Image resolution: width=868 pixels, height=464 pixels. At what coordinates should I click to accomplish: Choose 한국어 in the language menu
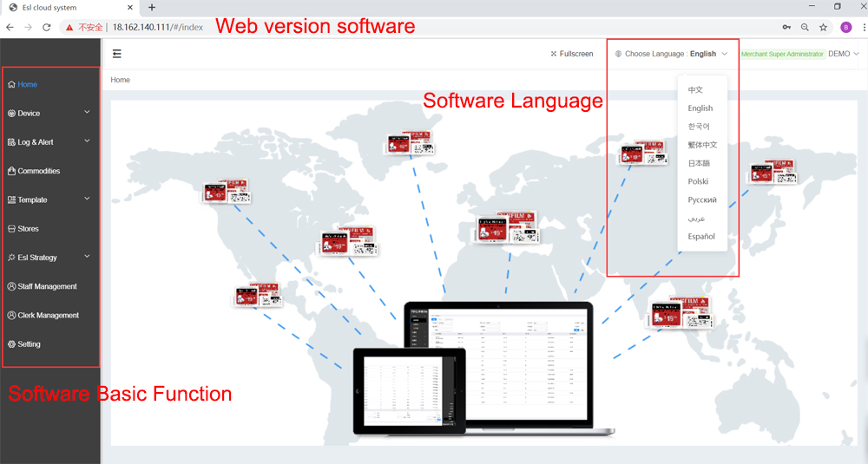click(x=699, y=127)
